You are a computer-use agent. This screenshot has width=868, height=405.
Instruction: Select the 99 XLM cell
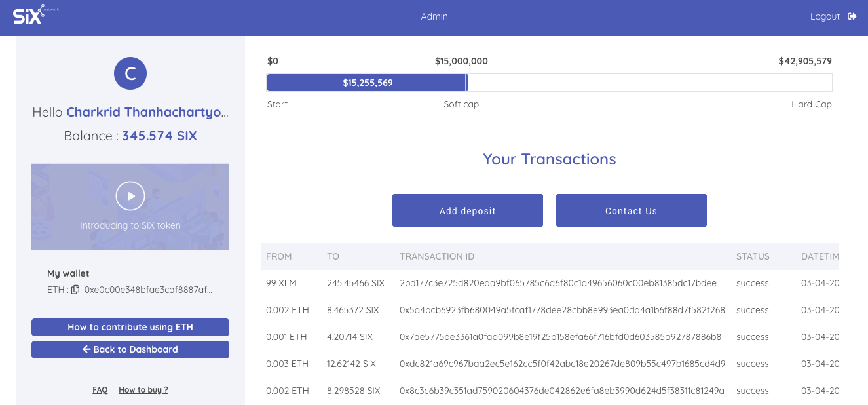point(282,283)
